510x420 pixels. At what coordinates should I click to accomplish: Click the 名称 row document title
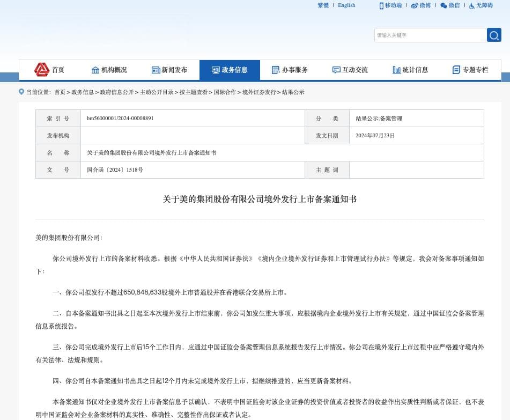tap(152, 152)
